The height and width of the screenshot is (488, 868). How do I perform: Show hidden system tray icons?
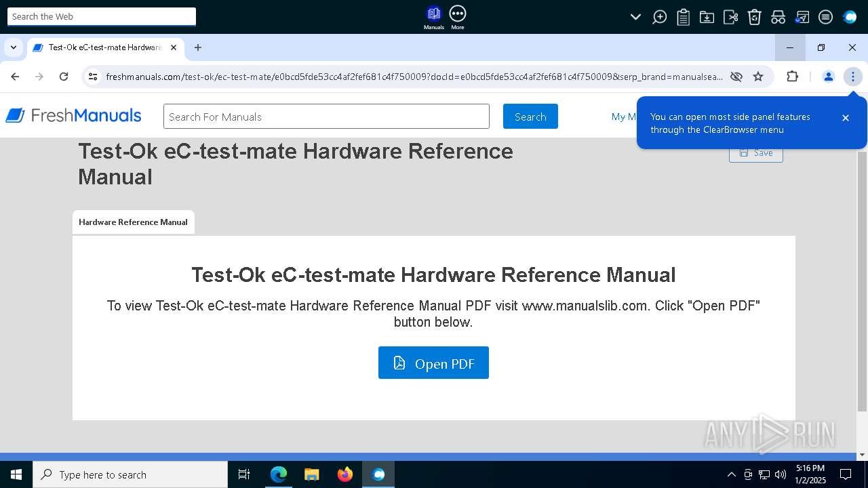(731, 474)
